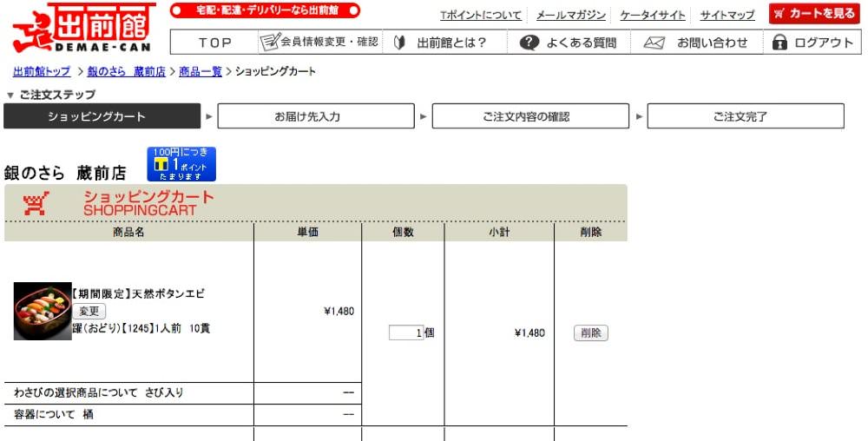Click the envelope icon for お問い合わせ
The image size is (868, 441).
point(654,43)
